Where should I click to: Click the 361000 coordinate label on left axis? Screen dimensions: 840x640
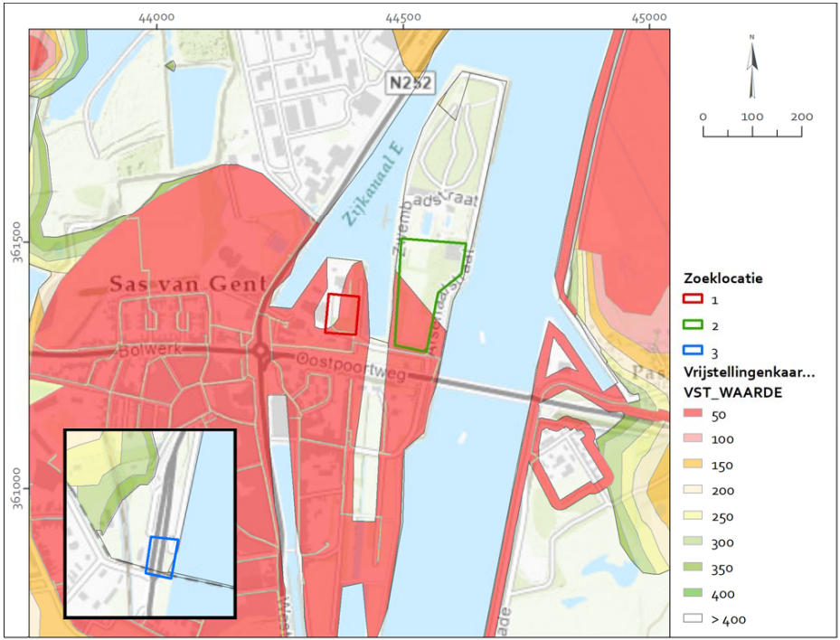click(x=18, y=488)
